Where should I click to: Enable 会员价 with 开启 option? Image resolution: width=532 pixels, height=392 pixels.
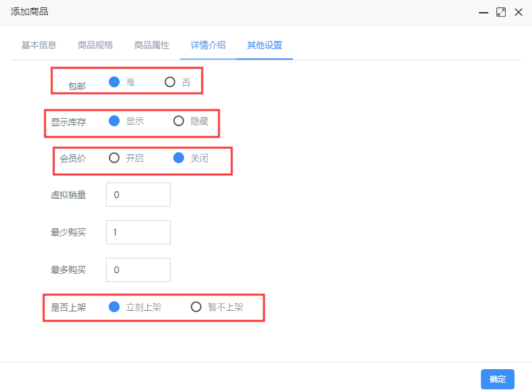tap(114, 158)
